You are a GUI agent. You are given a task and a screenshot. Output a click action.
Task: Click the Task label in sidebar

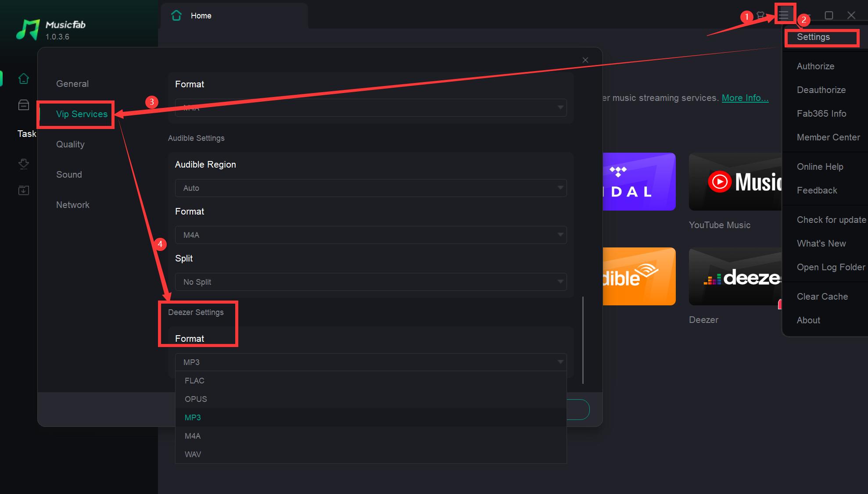pos(27,134)
